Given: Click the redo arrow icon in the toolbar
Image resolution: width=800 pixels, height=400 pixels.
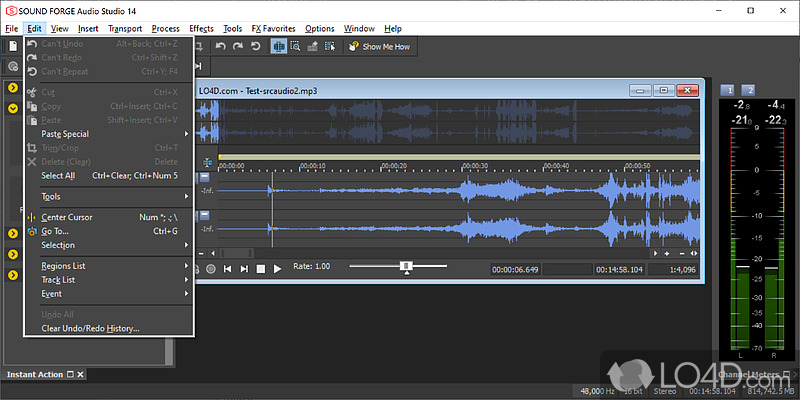Looking at the screenshot, I should 237,46.
